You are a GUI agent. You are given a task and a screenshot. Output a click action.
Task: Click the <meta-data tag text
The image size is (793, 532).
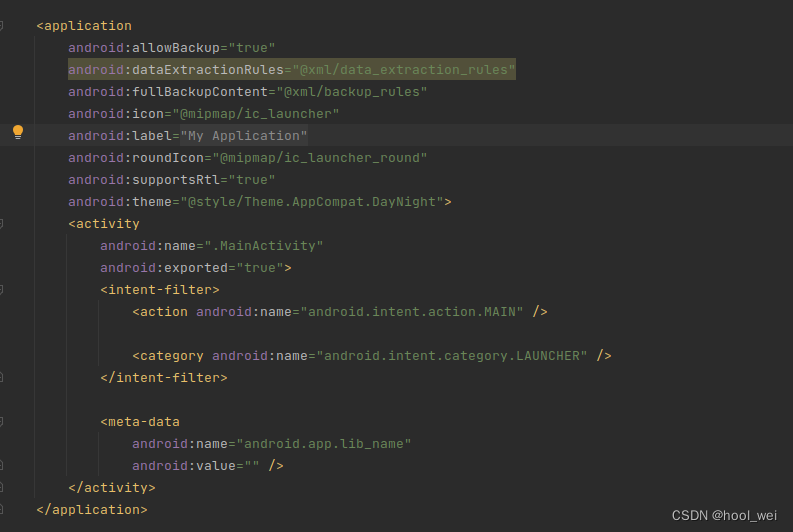pos(140,422)
